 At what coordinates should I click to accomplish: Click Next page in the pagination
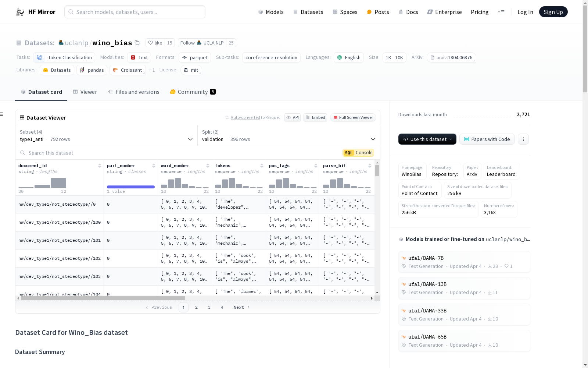pos(241,307)
